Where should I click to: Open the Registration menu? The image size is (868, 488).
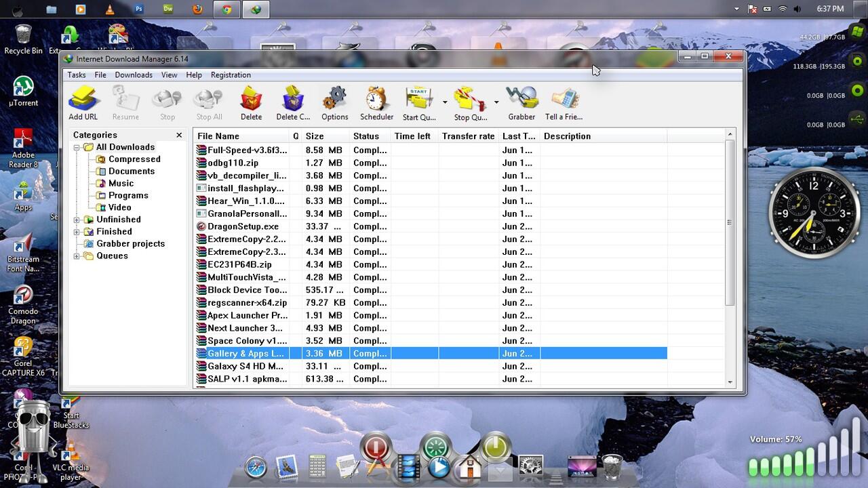[x=231, y=75]
